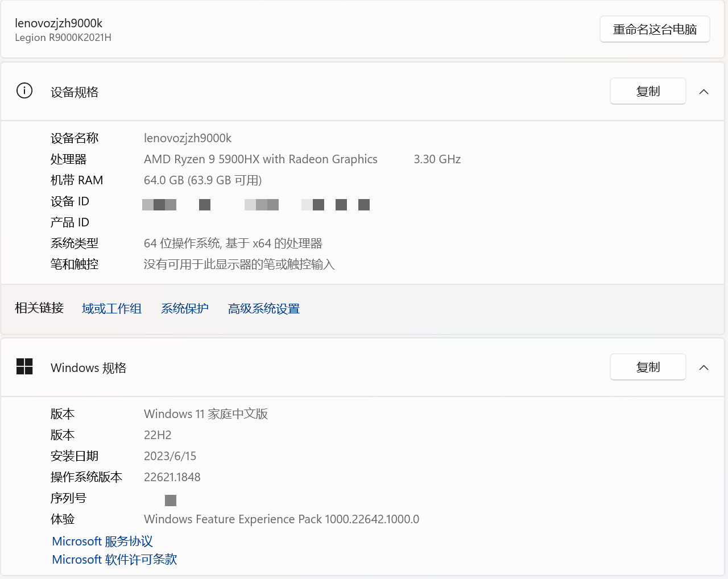The width and height of the screenshot is (728, 579).
Task: Collapse the Windows 规格 section chevron
Action: click(x=704, y=367)
